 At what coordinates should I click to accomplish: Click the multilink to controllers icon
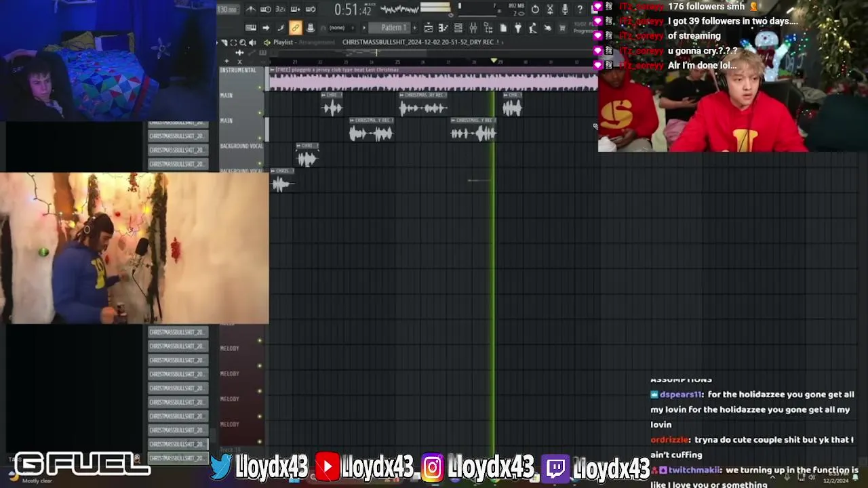point(311,28)
